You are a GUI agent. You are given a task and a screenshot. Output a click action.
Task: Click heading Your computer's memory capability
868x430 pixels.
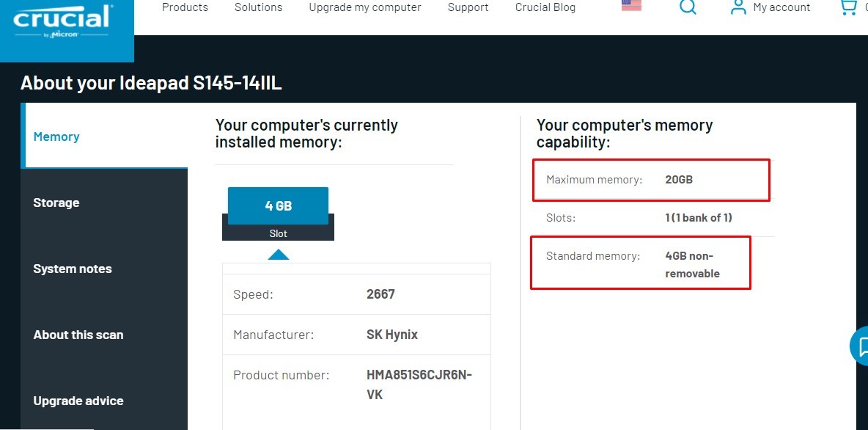(625, 134)
